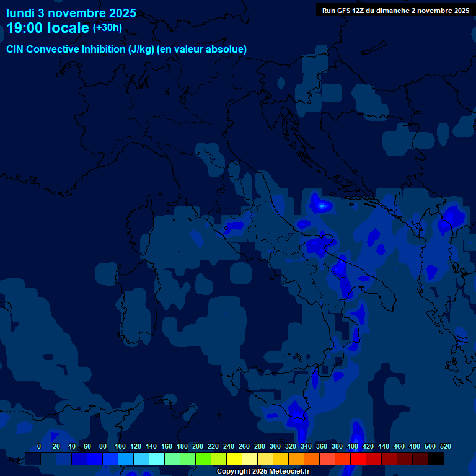Pick the yellow 240 J/kg legend swatch

point(219,459)
